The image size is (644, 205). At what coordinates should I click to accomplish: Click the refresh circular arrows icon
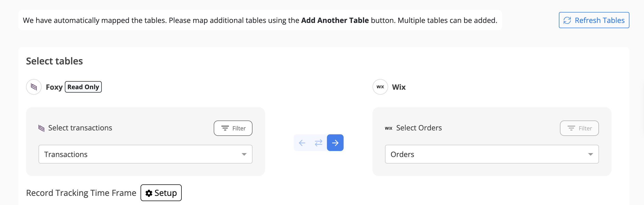(567, 20)
